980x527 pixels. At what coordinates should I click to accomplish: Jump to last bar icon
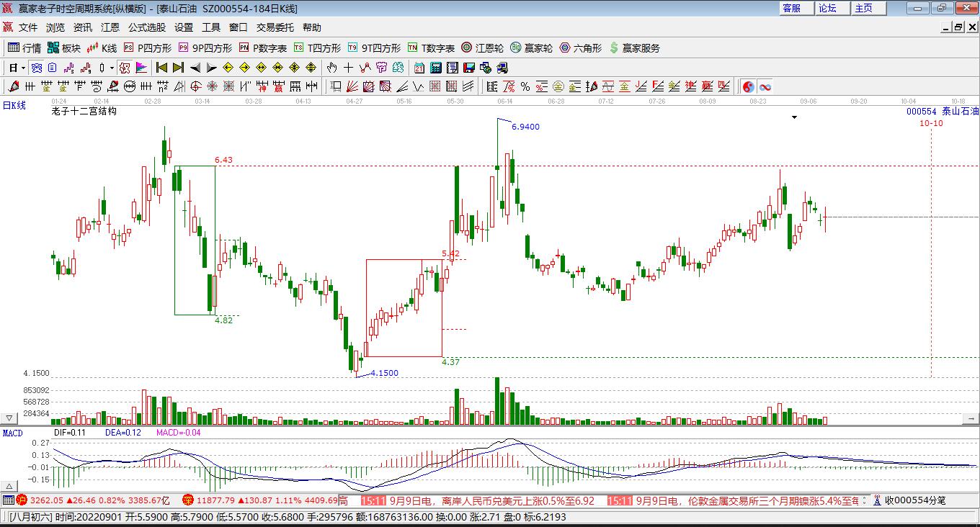178,68
